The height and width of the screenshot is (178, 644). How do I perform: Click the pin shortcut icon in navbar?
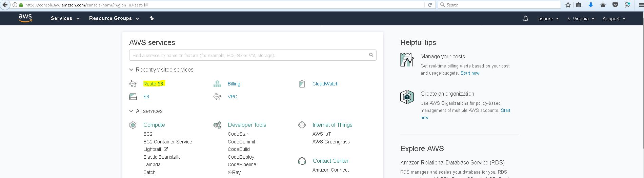(152, 18)
